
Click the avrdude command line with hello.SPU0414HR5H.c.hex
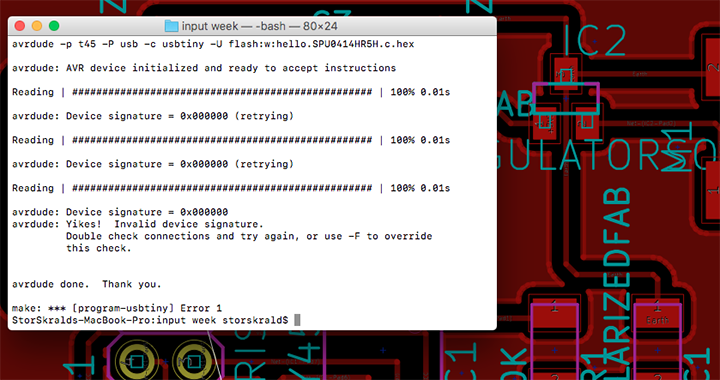(x=213, y=44)
